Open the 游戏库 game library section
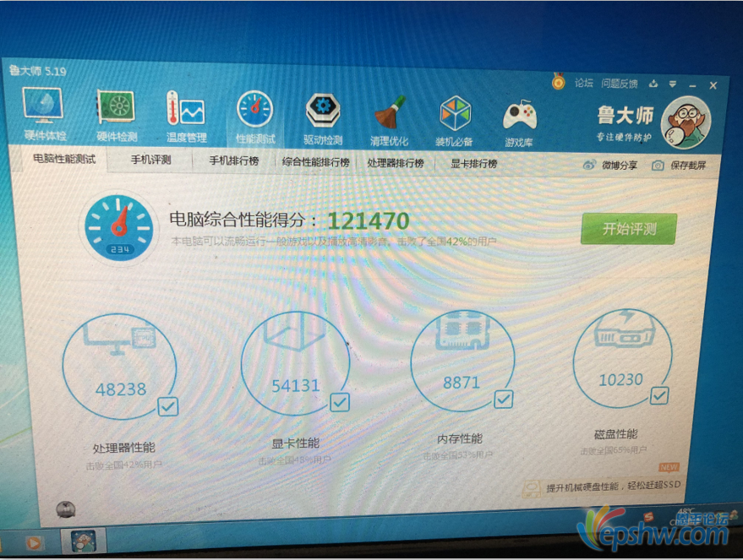Viewport: 743px width, 560px height. coord(519,122)
